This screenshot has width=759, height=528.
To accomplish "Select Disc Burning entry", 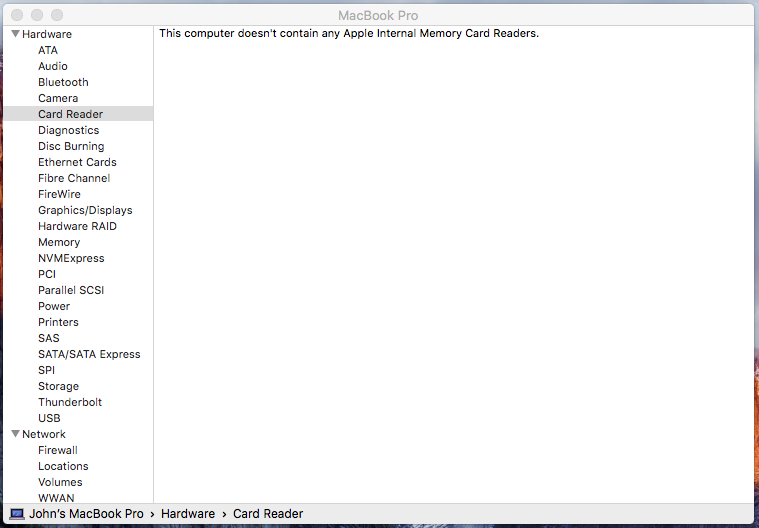I will 71,146.
